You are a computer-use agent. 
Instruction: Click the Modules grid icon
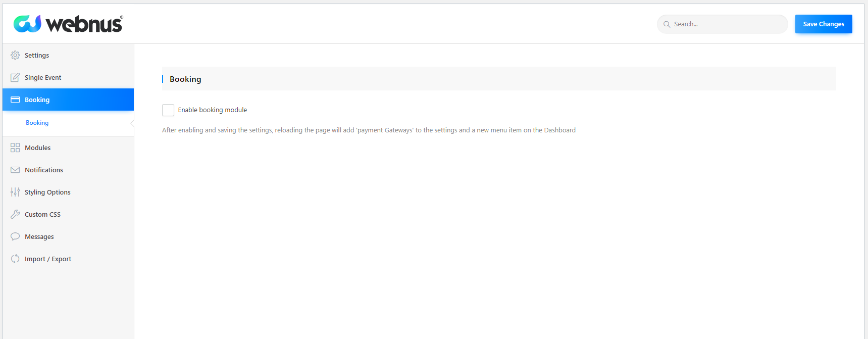click(x=15, y=148)
